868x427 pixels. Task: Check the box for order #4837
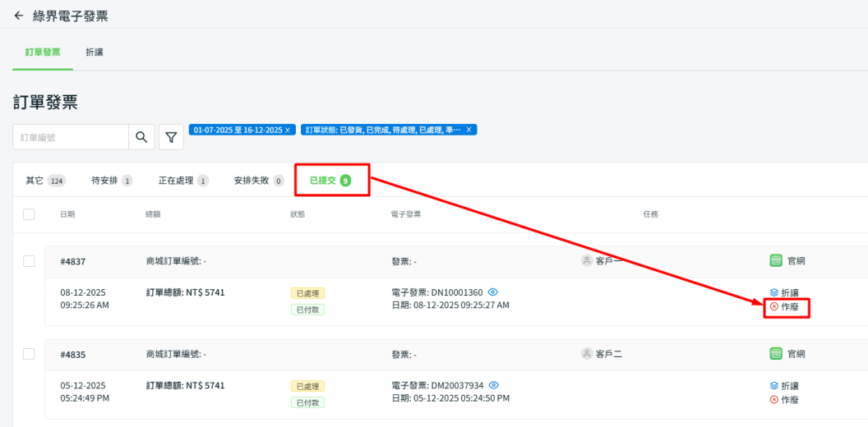point(29,261)
